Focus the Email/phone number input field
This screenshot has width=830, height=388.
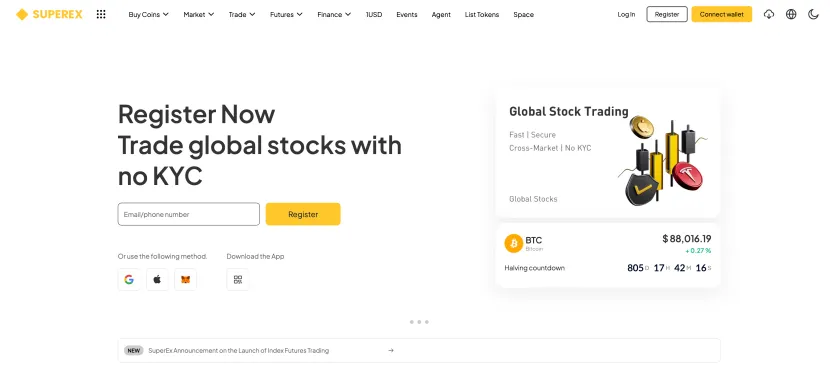click(188, 214)
